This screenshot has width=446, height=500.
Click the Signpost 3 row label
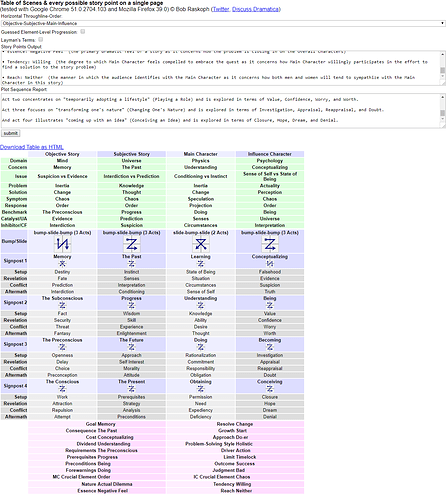point(14,344)
